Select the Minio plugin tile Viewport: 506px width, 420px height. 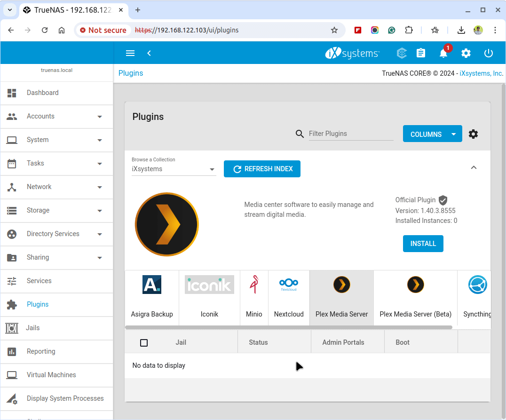254,298
